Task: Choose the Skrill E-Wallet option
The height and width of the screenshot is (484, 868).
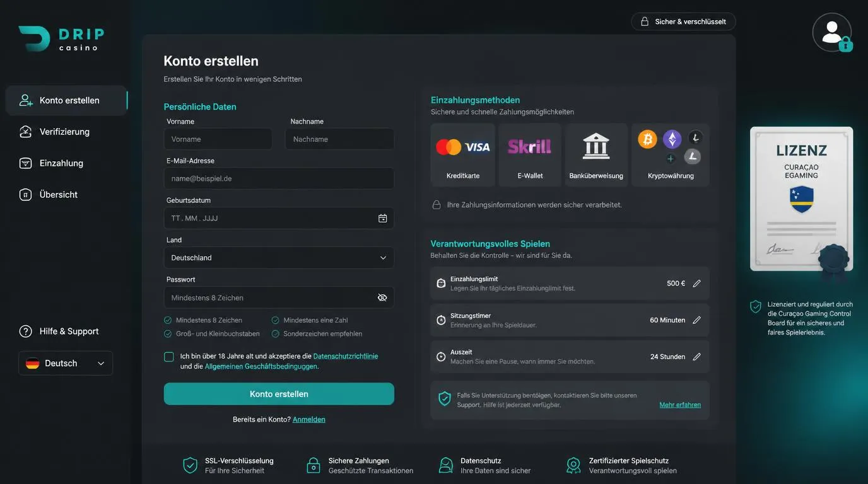Action: click(530, 155)
